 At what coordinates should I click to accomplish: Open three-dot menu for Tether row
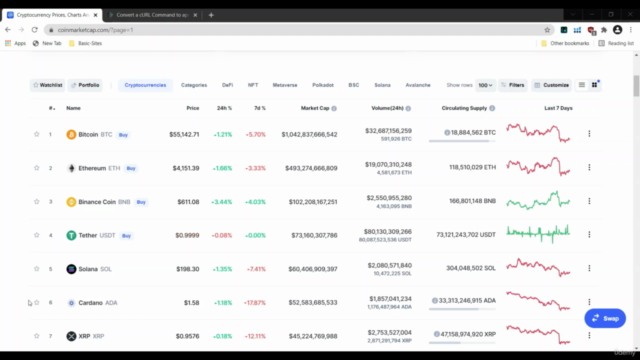coord(589,235)
